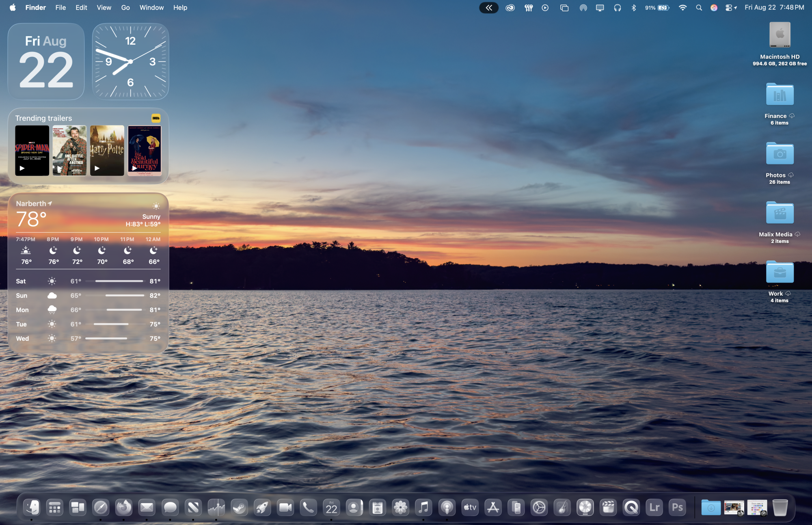Click Saturday's temperature range bar
Screen dimensions: 812x525
(x=119, y=281)
